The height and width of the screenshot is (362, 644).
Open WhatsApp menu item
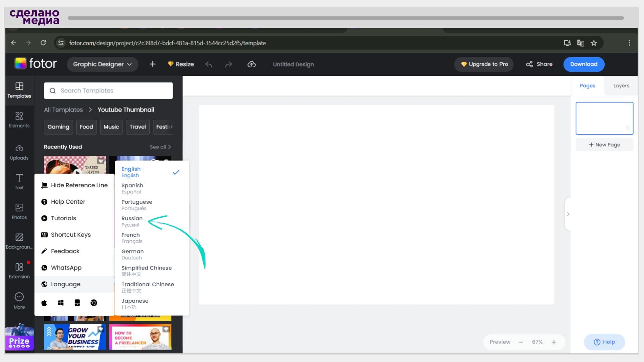pyautogui.click(x=74, y=267)
